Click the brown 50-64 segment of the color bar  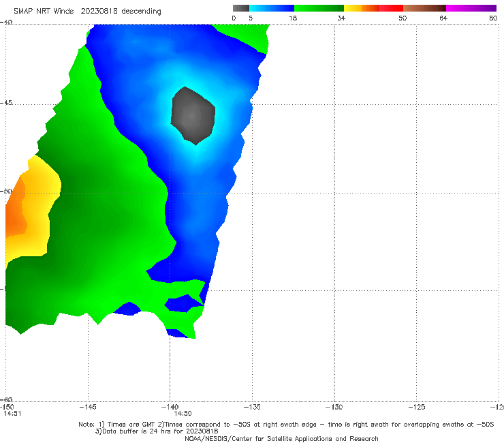[x=424, y=8]
